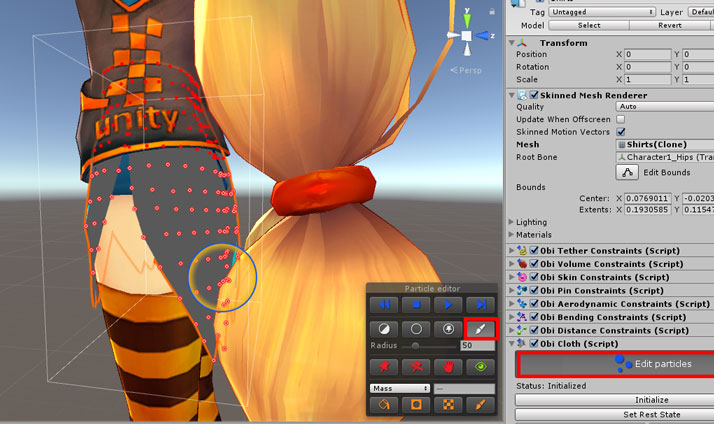The width and height of the screenshot is (714, 424).
Task: Click the Edit Bounds icon button
Action: click(x=627, y=172)
